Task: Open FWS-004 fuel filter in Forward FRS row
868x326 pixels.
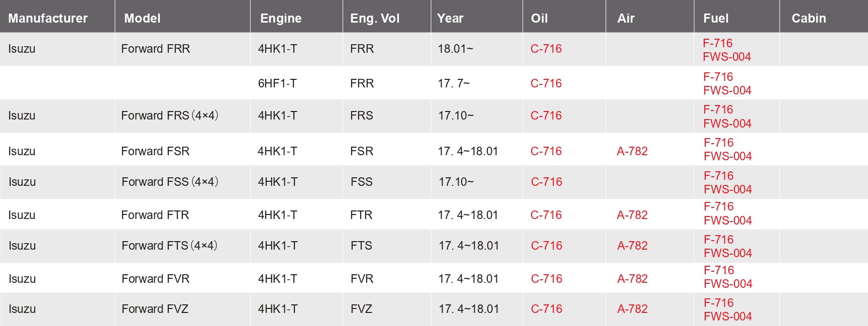Action: [x=727, y=124]
